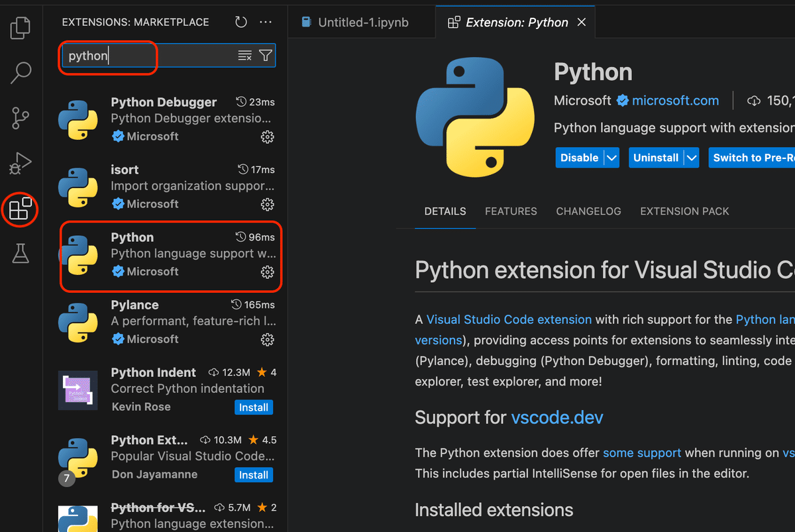Click the install count cloud icon
Screen dimensions: 795x532
pyautogui.click(x=753, y=101)
